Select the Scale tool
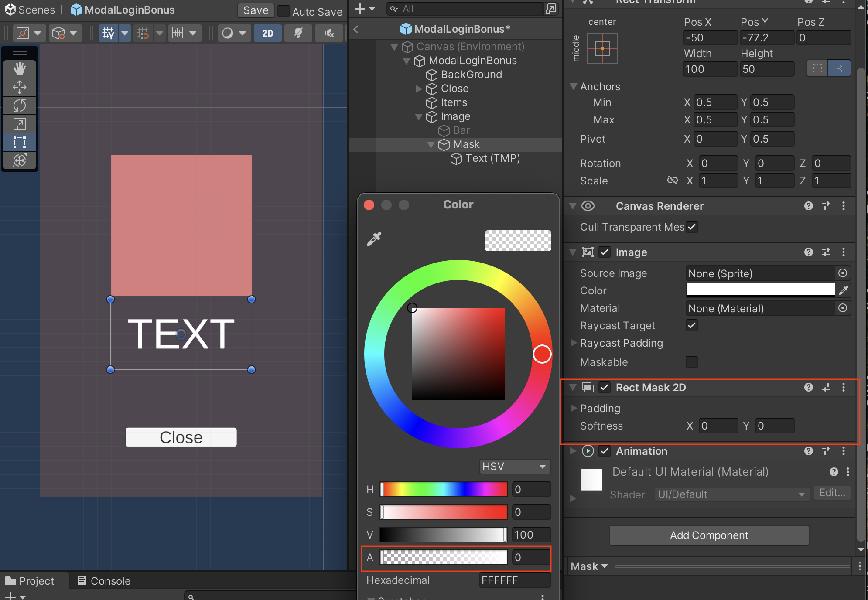The width and height of the screenshot is (868, 600). [x=20, y=124]
